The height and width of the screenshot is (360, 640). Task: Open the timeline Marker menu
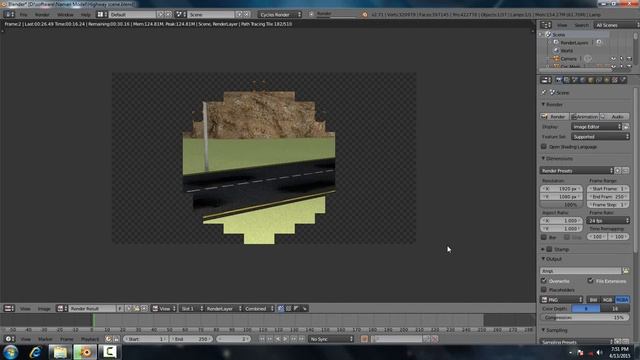(x=45, y=339)
